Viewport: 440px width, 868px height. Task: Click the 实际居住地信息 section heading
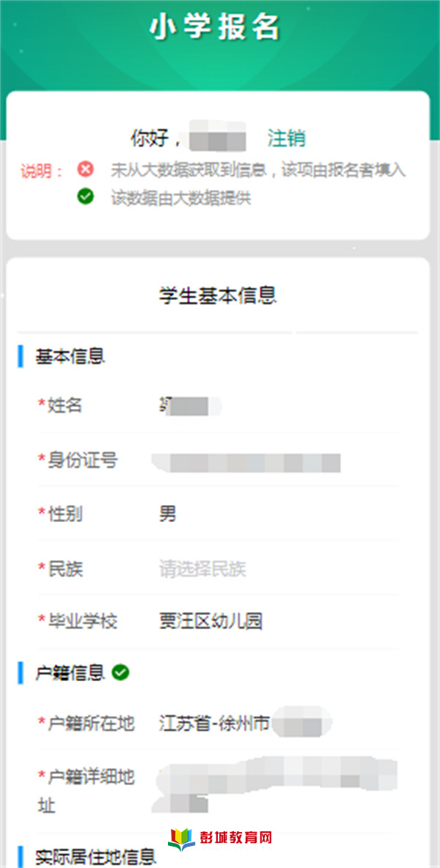pyautogui.click(x=95, y=858)
